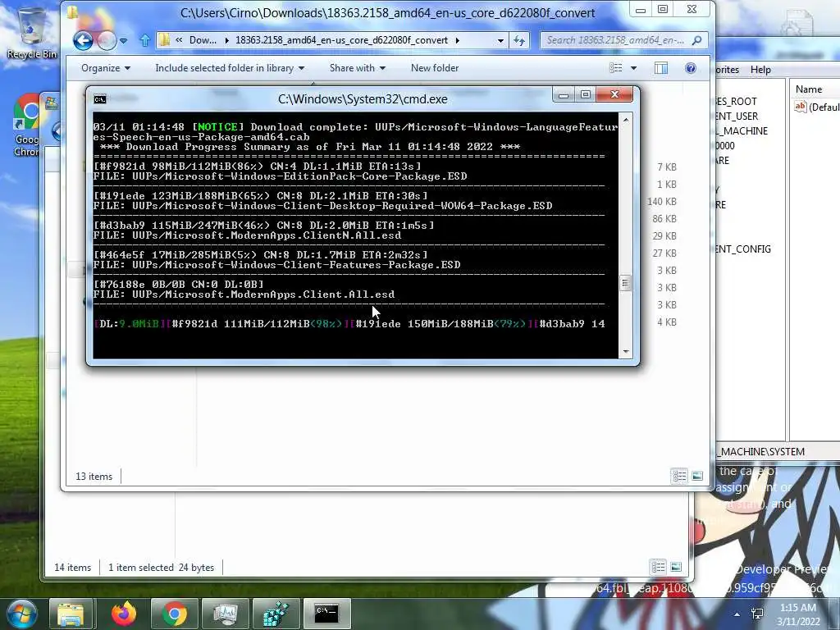Screen dimensions: 840x630
Task: Open the Windows Start menu
Action: pyautogui.click(x=21, y=614)
